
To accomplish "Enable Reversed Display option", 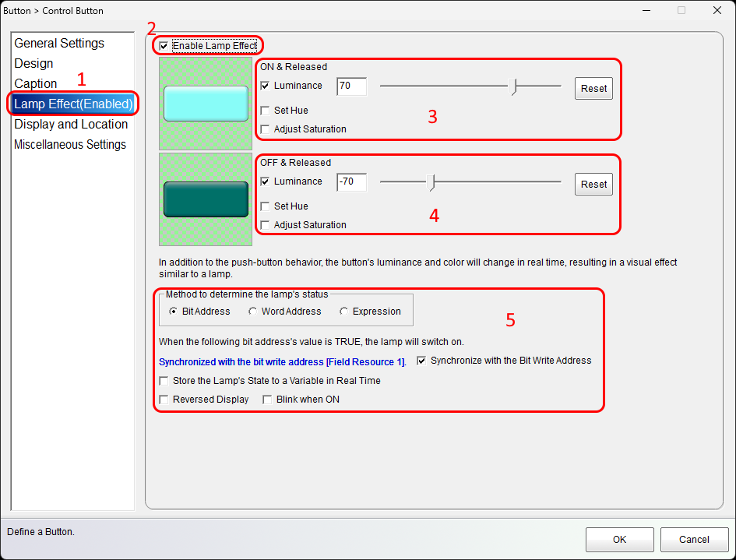I will [x=164, y=400].
